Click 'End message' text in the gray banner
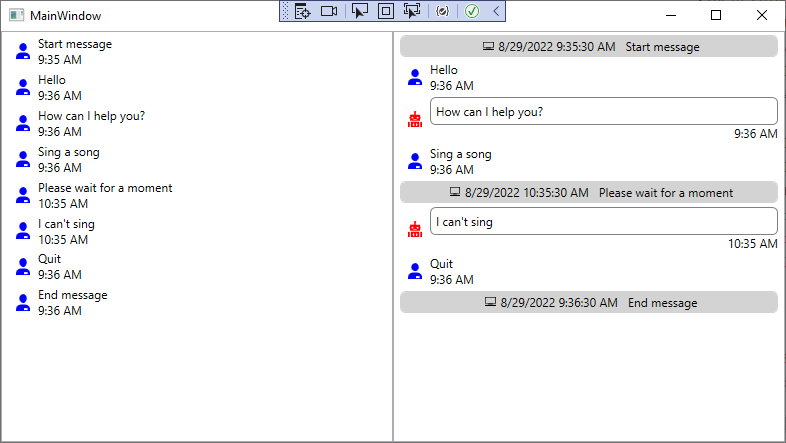 coord(662,303)
